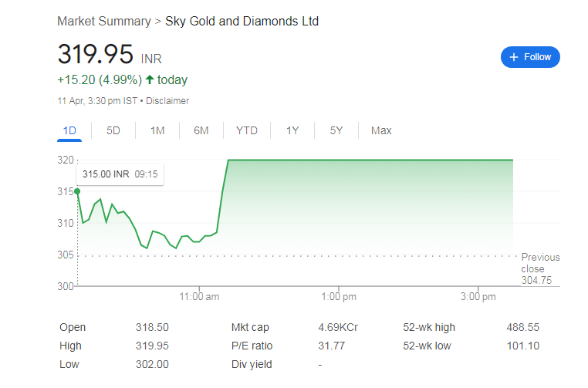588x388 pixels.
Task: View the 5Y chart range
Action: click(x=336, y=130)
